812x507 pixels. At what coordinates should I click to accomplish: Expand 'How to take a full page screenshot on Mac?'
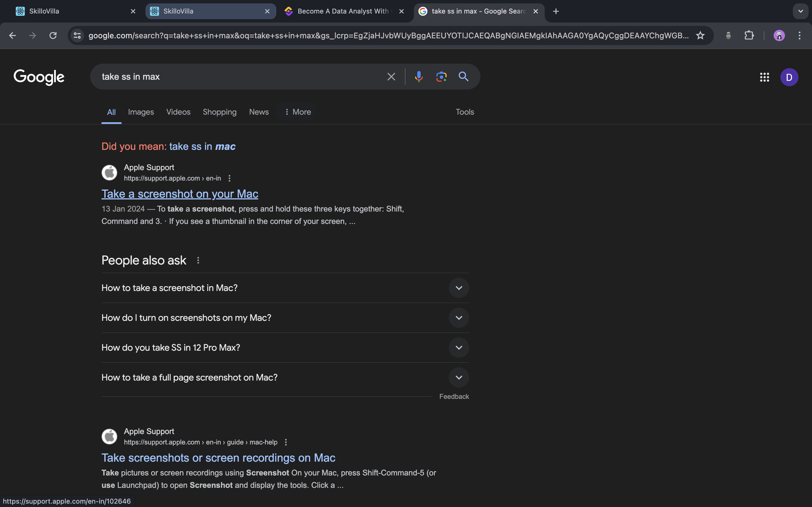(459, 377)
